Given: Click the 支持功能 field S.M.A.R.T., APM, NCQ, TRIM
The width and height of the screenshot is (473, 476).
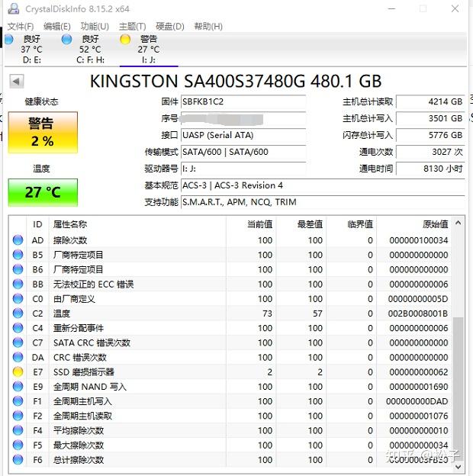Looking at the screenshot, I should 323,202.
